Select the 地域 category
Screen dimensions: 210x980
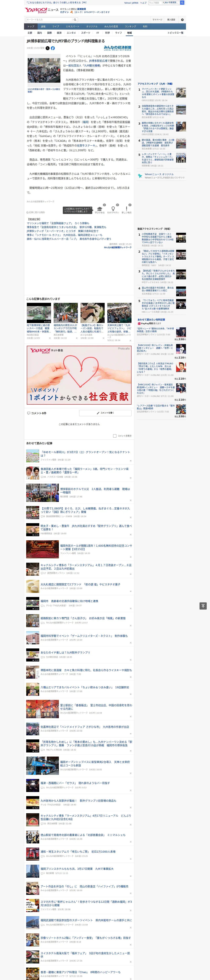(x=130, y=33)
